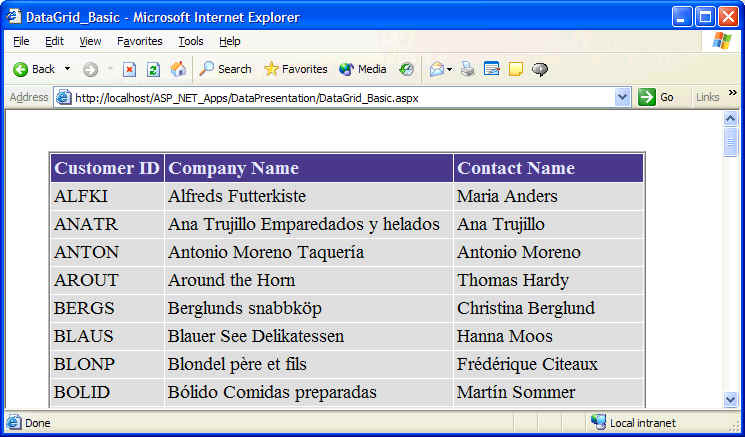The image size is (745, 437).
Task: Expand the Links toolbar chevron
Action: click(x=732, y=94)
